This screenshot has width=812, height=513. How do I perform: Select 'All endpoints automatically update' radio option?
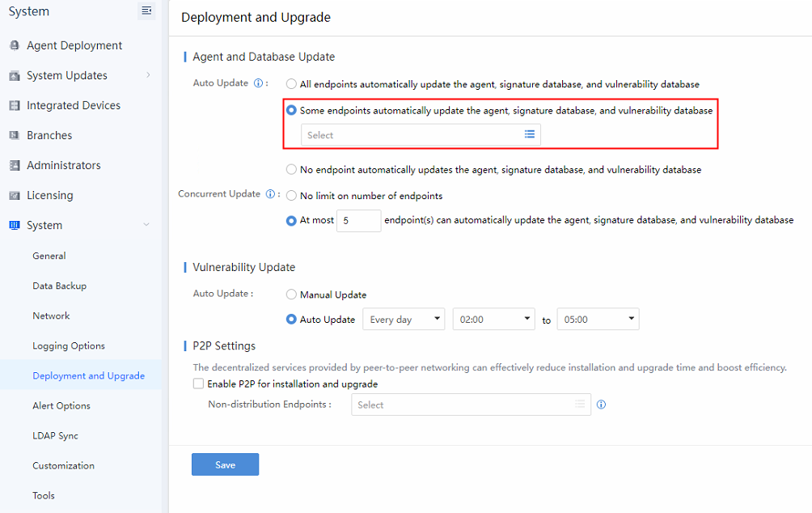point(291,84)
